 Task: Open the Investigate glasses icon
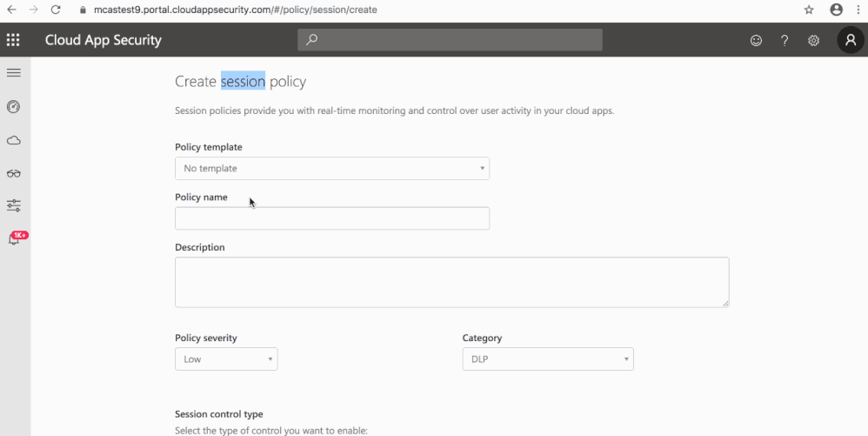click(14, 173)
